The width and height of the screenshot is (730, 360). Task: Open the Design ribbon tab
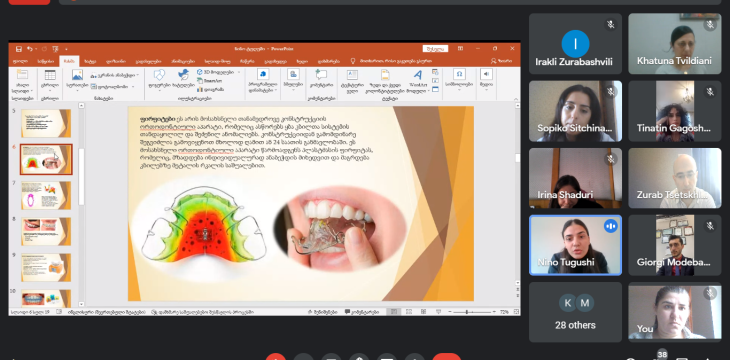tap(115, 61)
